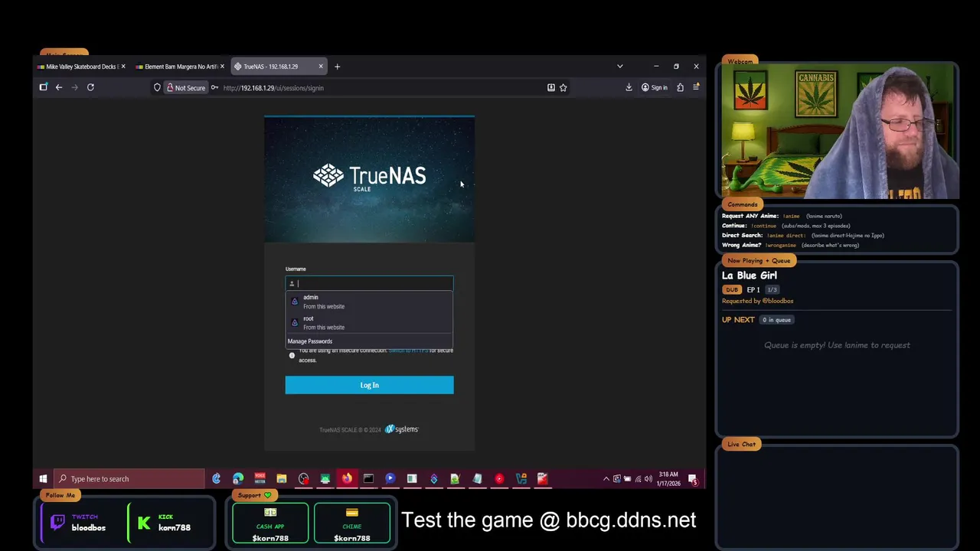Image resolution: width=980 pixels, height=551 pixels.
Task: Open the Windows notification center icon
Action: [693, 479]
